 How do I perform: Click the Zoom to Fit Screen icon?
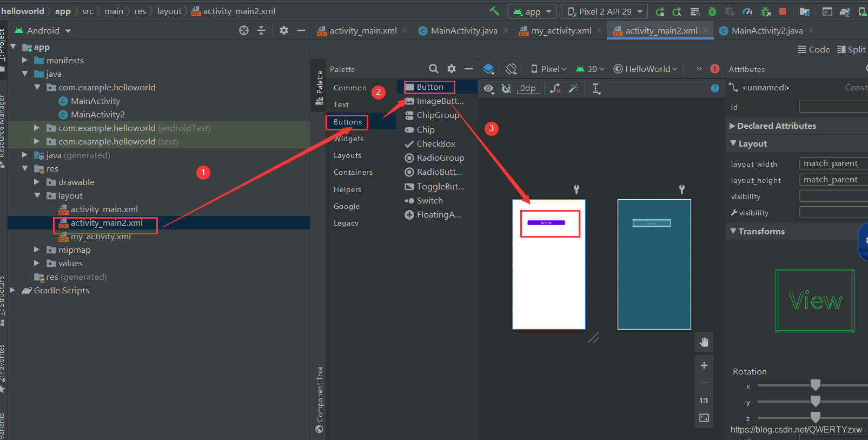click(x=704, y=418)
